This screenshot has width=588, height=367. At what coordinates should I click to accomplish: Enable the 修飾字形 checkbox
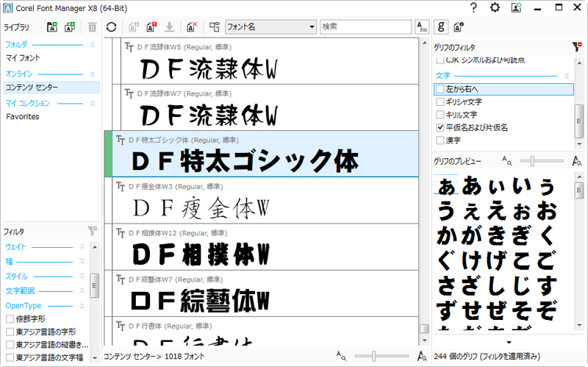[10, 319]
